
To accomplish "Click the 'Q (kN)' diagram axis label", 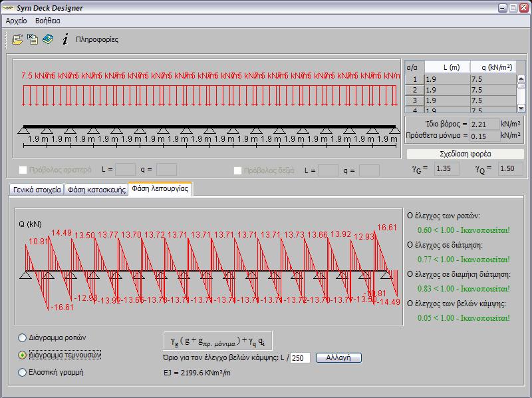I will (30, 224).
